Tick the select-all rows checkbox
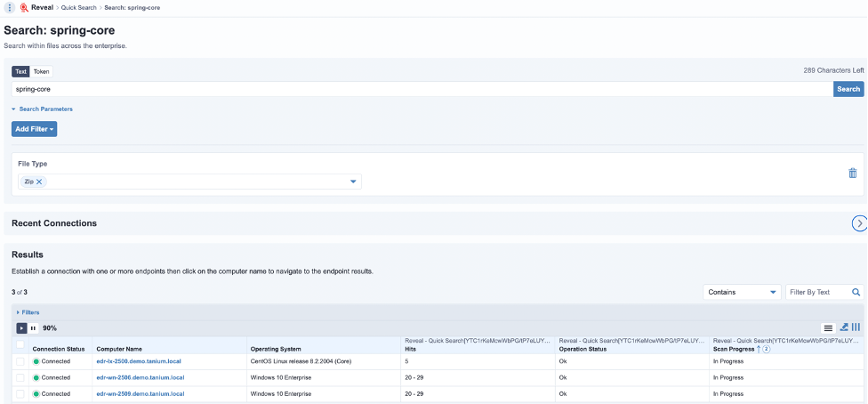The image size is (868, 404). point(20,344)
